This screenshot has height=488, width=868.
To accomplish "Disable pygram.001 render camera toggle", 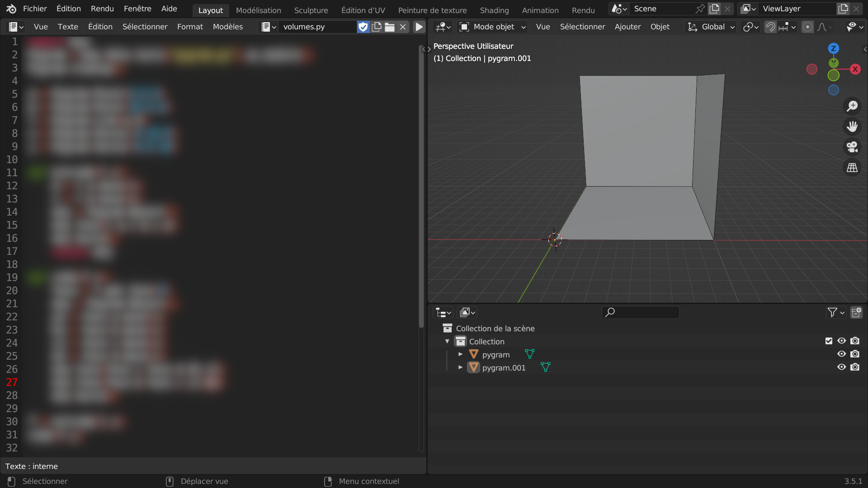I will [855, 367].
